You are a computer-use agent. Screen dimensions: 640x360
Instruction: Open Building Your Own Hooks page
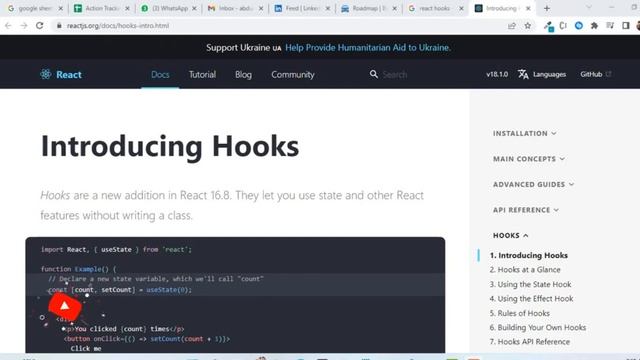coord(538,328)
